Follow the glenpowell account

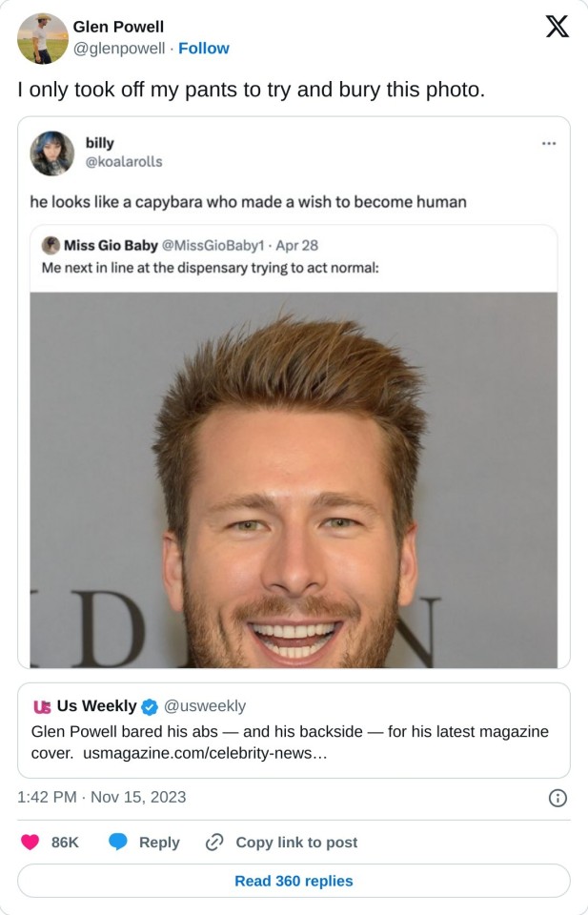pos(204,49)
